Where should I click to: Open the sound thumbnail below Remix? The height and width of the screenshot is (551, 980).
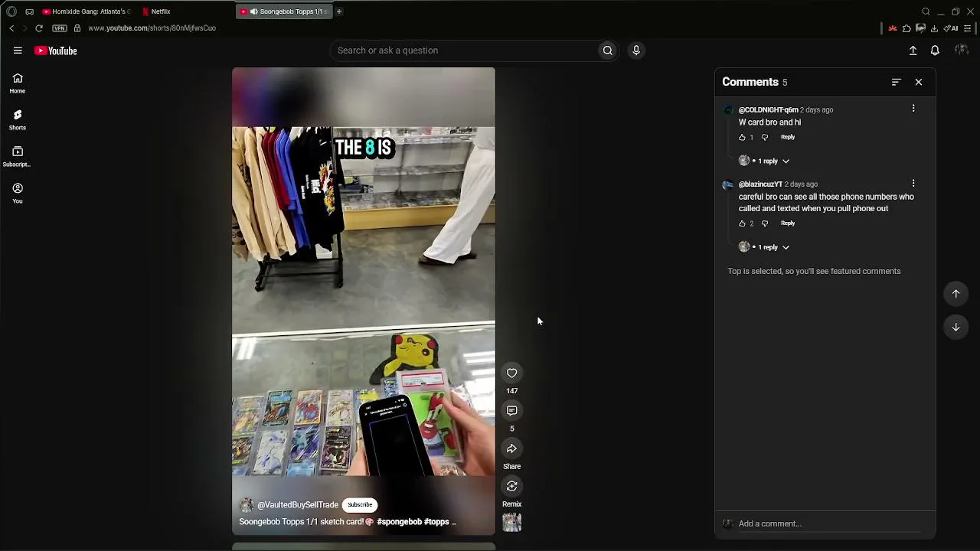click(511, 523)
